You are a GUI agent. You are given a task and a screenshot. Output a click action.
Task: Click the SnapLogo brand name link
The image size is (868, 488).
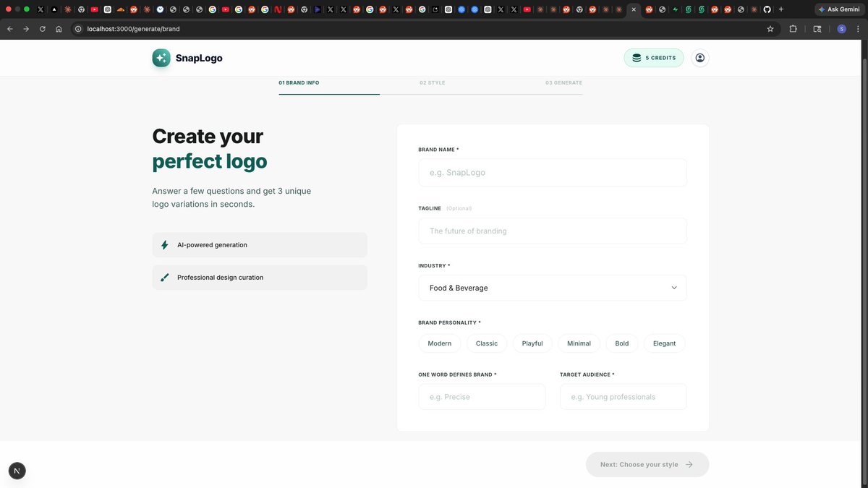(199, 59)
